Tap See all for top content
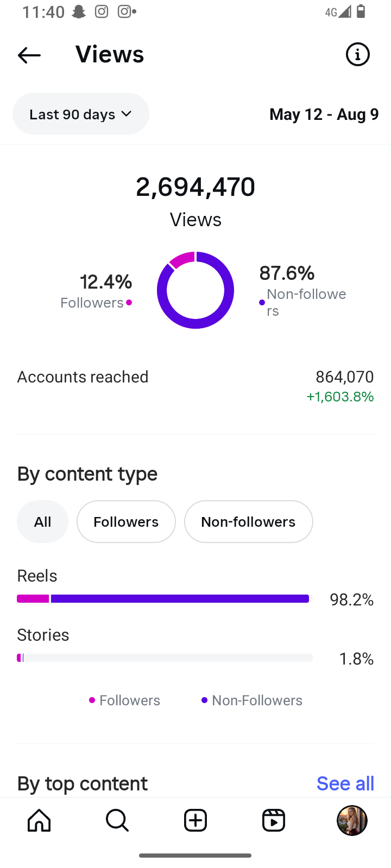391x868 pixels. tap(345, 783)
